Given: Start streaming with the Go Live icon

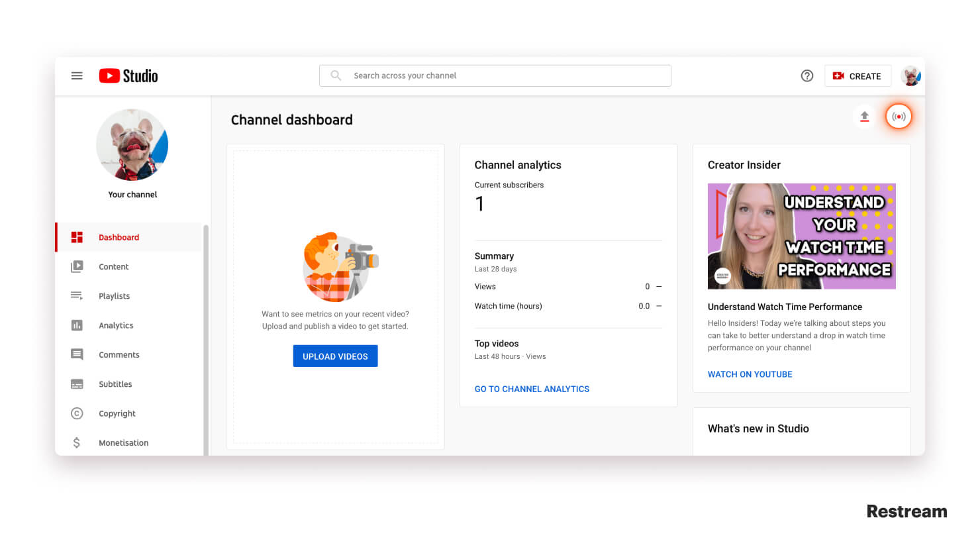Looking at the screenshot, I should click(x=899, y=116).
